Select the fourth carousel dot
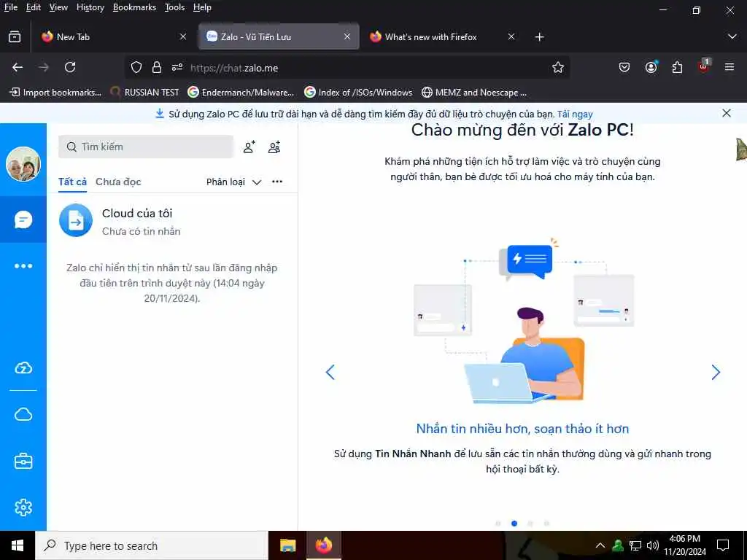 pyautogui.click(x=546, y=524)
